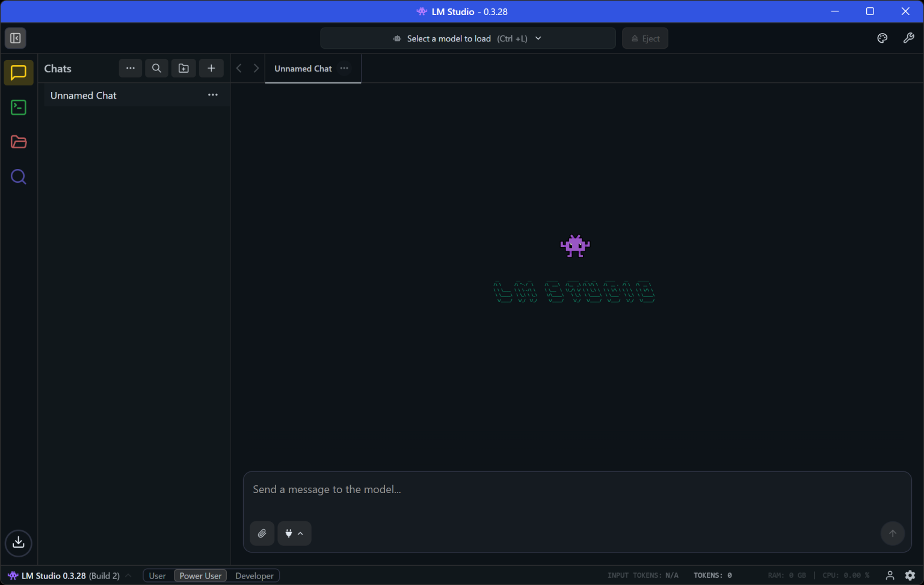Viewport: 924px width, 585px height.
Task: Open the Chat panel from the left sidebar
Action: point(18,73)
